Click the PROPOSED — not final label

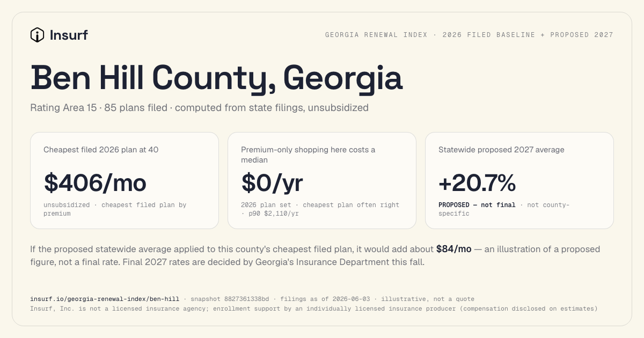point(477,205)
